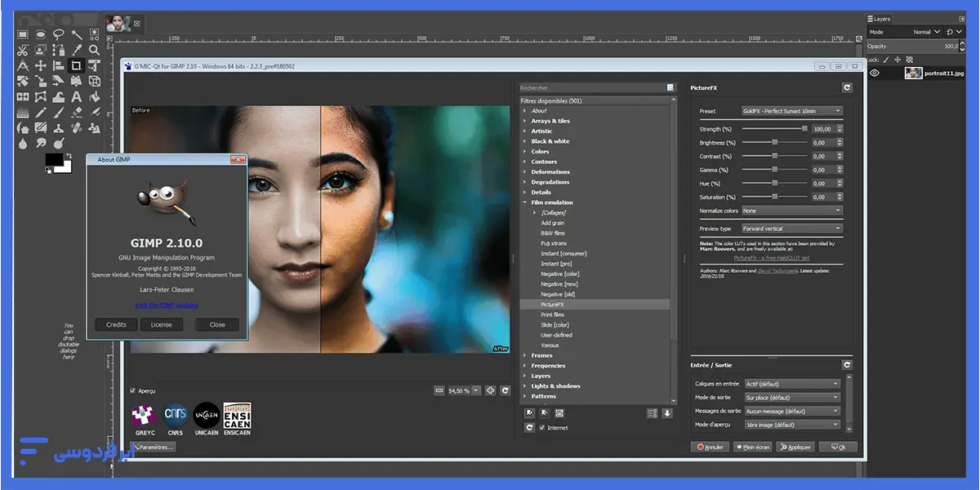Click the License button in About GIMP
Image resolution: width=980 pixels, height=490 pixels.
(x=162, y=324)
